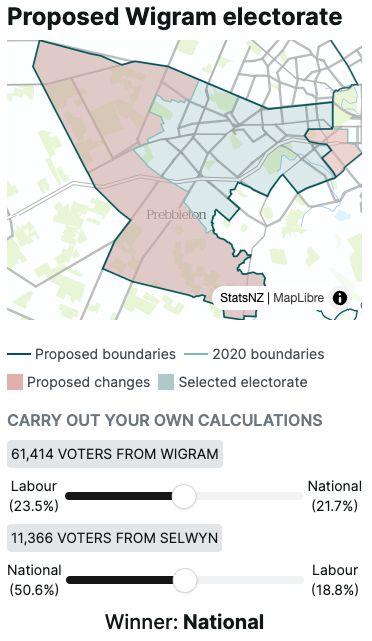
Task: Click the 2020 boundaries legend line
Action: pos(195,354)
